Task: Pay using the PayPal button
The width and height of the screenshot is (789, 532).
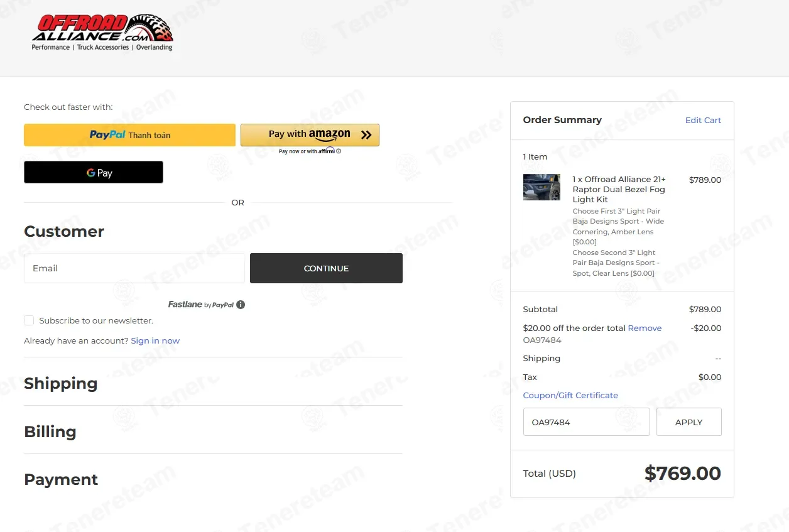Action: pos(129,135)
